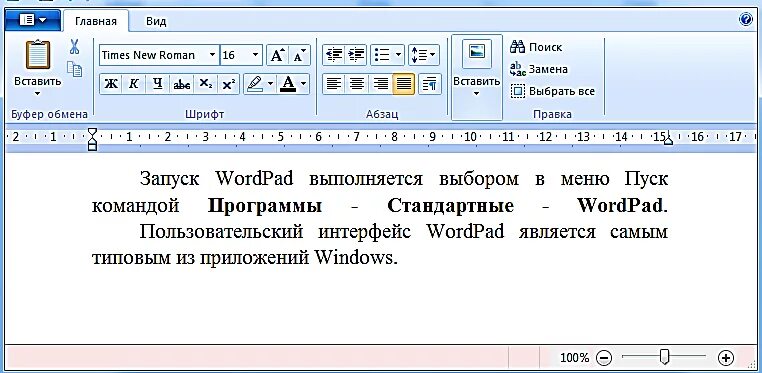The height and width of the screenshot is (373, 762).
Task: Decrease paragraph indent
Action: click(x=334, y=55)
